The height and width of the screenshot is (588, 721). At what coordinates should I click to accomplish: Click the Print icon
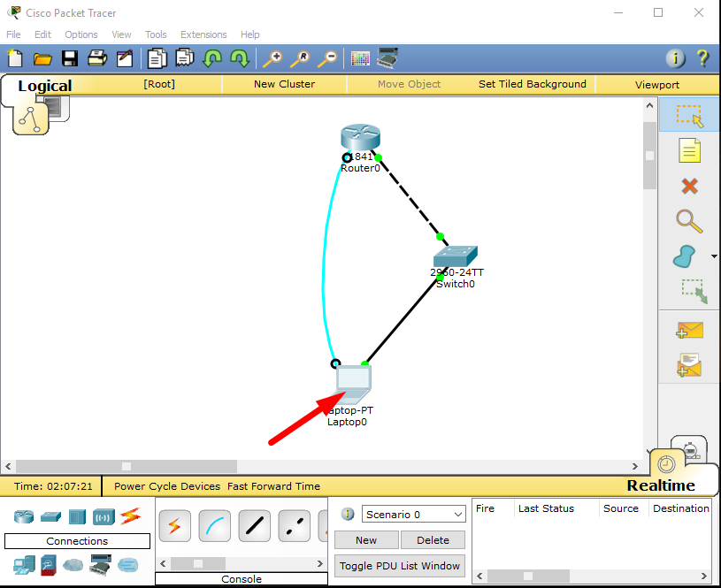pyautogui.click(x=97, y=58)
